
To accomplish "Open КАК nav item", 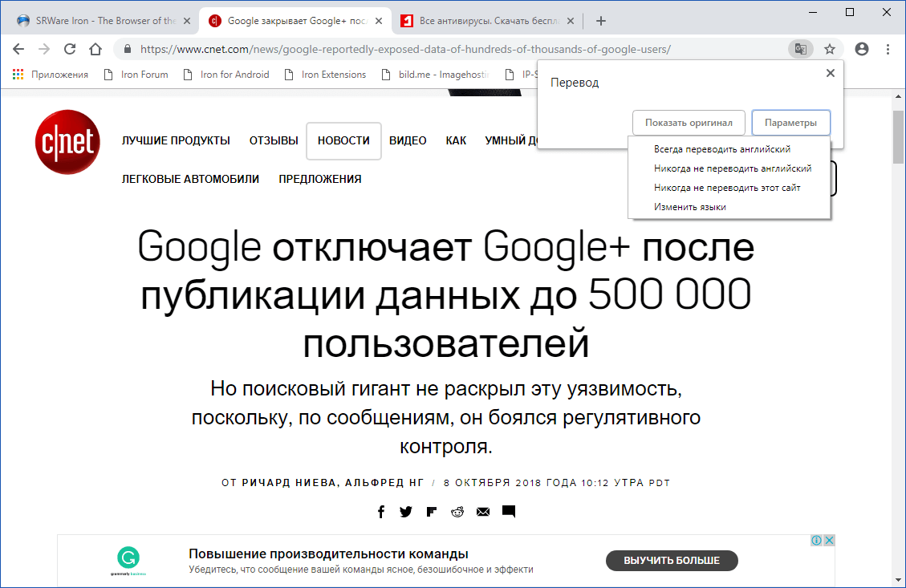I will (456, 140).
